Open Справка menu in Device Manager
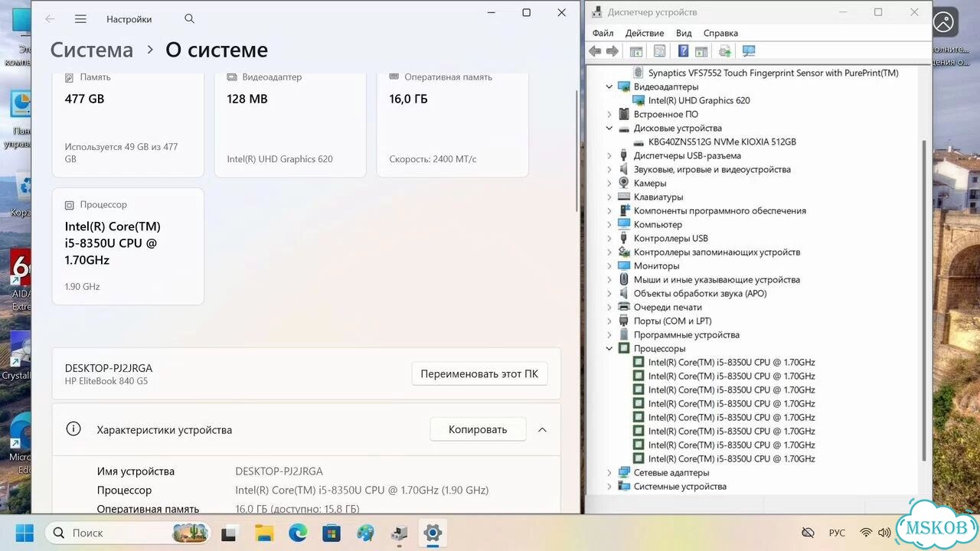This screenshot has width=980, height=551. [x=720, y=33]
